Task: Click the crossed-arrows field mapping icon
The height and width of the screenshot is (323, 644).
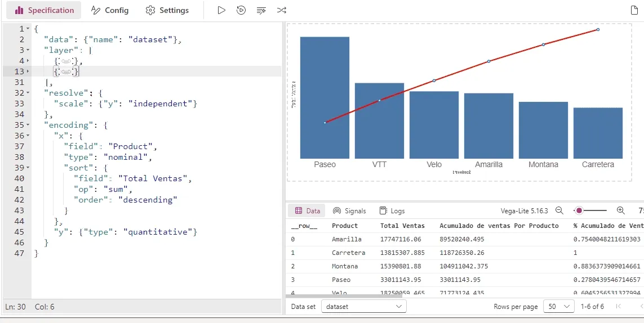Action: pos(281,10)
